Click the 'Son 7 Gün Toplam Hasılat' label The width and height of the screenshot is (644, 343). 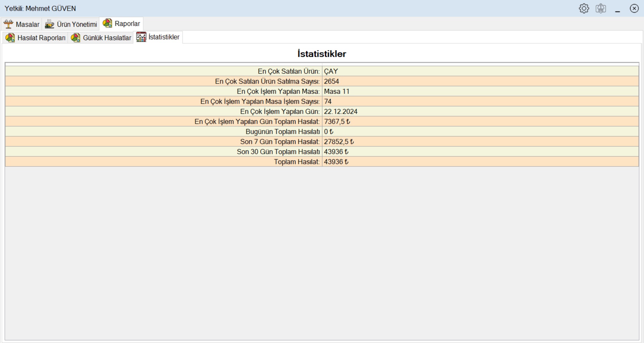[x=280, y=142]
